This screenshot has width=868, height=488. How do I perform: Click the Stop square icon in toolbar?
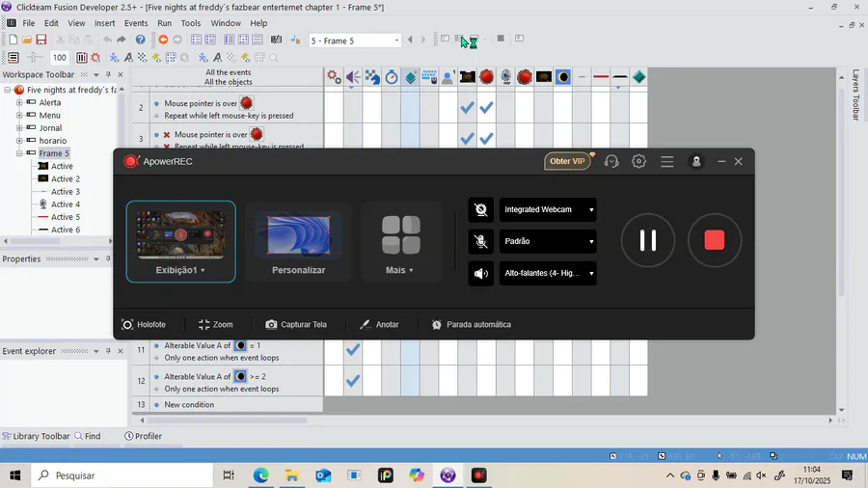[x=501, y=39]
